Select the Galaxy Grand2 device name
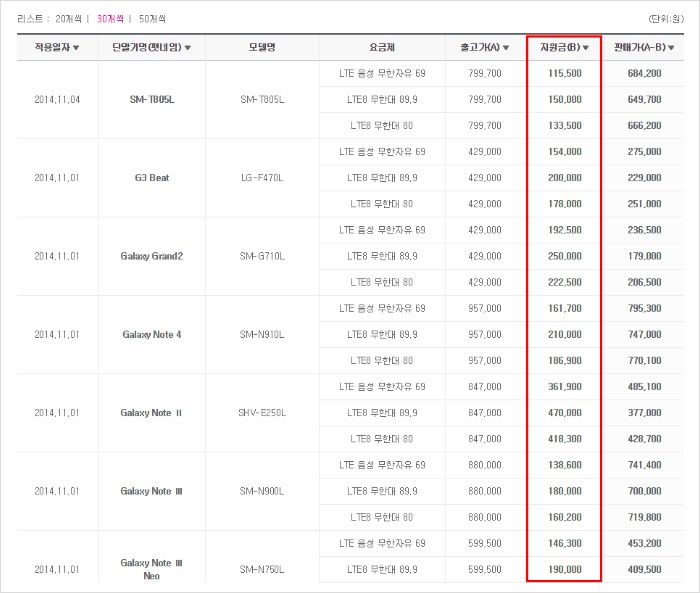 coord(152,256)
